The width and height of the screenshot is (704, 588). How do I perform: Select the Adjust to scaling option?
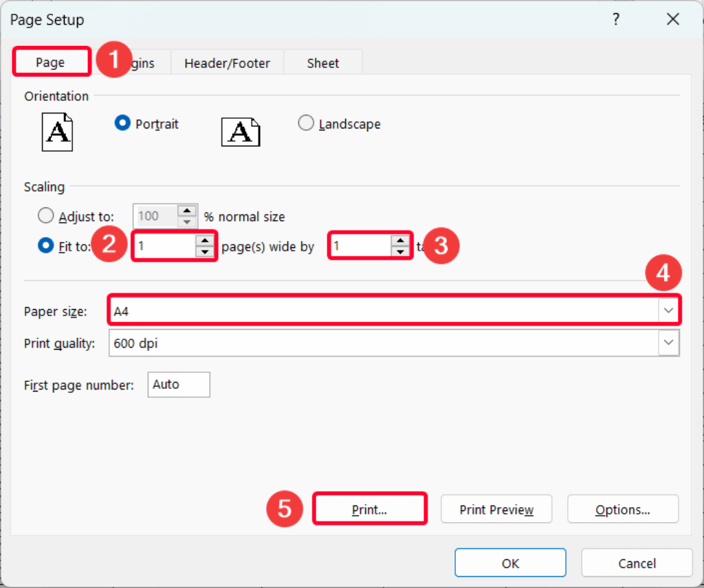click(x=45, y=215)
